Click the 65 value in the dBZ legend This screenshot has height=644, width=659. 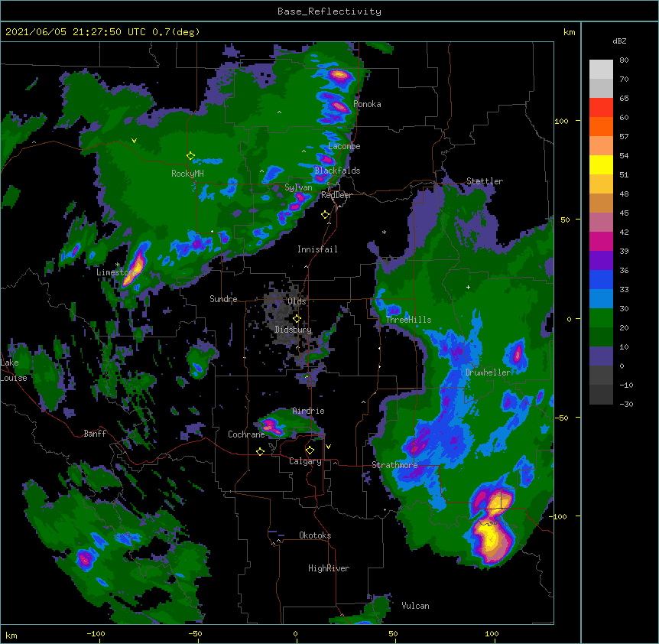[x=624, y=99]
